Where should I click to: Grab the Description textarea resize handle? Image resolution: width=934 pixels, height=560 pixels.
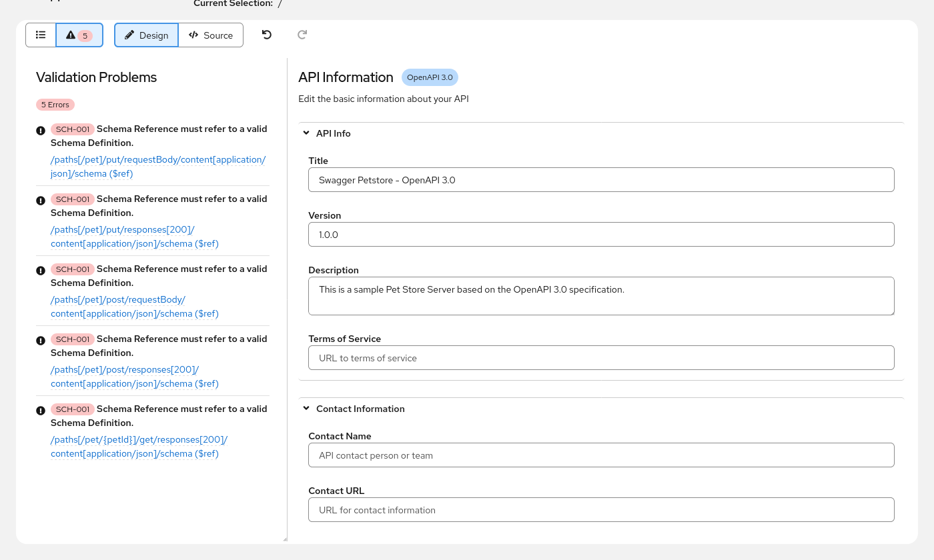click(891, 312)
